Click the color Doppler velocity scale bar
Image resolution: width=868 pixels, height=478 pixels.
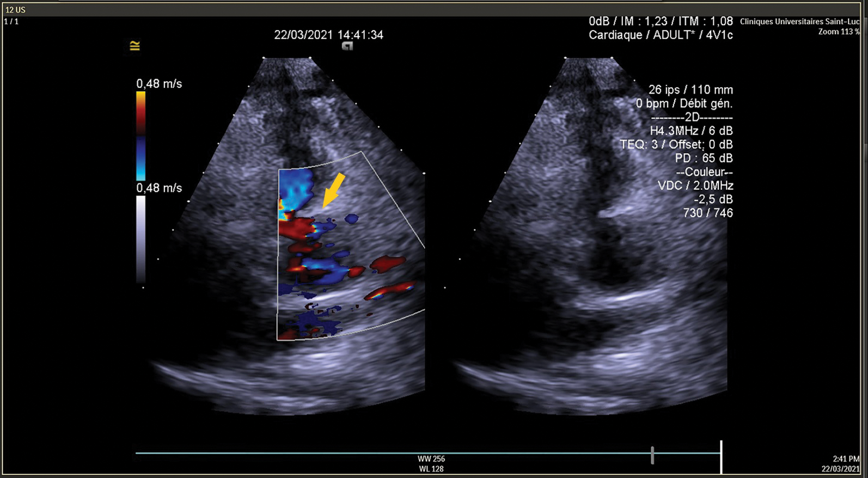(x=140, y=136)
